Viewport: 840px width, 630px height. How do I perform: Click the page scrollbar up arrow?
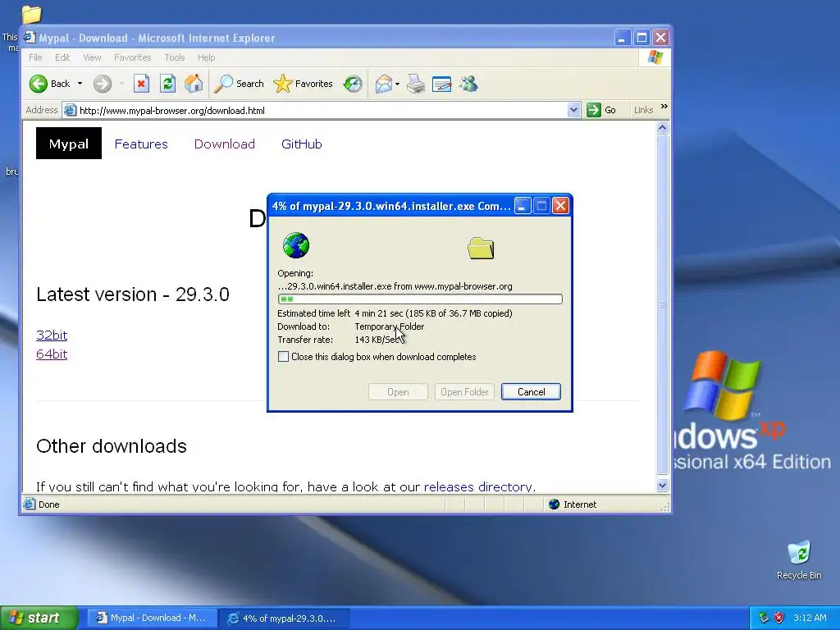(662, 127)
